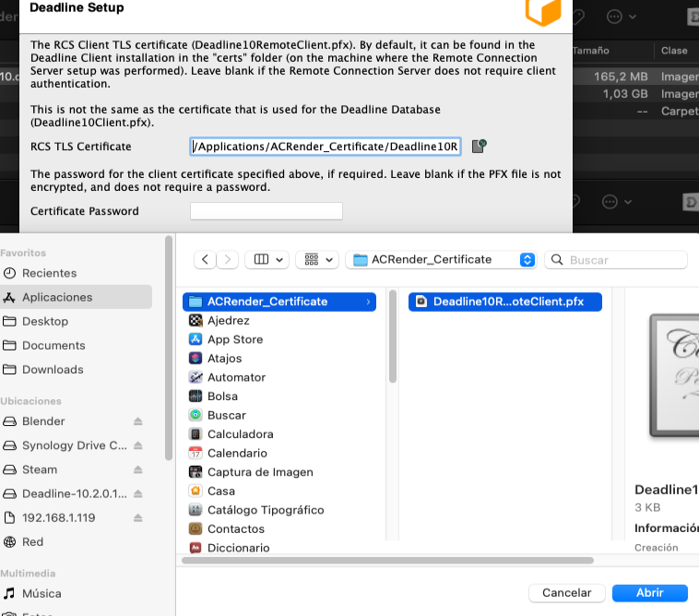Open the Blender volume in sidebar
The height and width of the screenshot is (616, 699).
[43, 421]
